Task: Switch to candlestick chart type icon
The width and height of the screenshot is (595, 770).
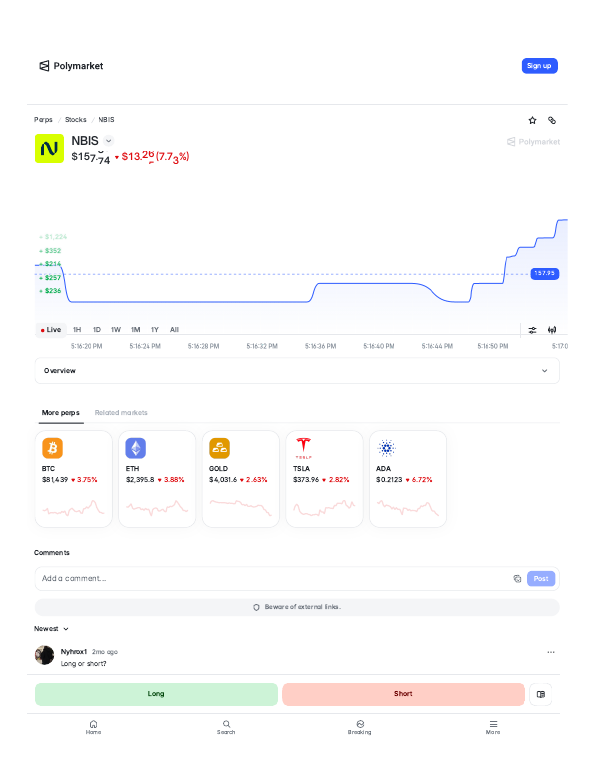Action: [552, 330]
